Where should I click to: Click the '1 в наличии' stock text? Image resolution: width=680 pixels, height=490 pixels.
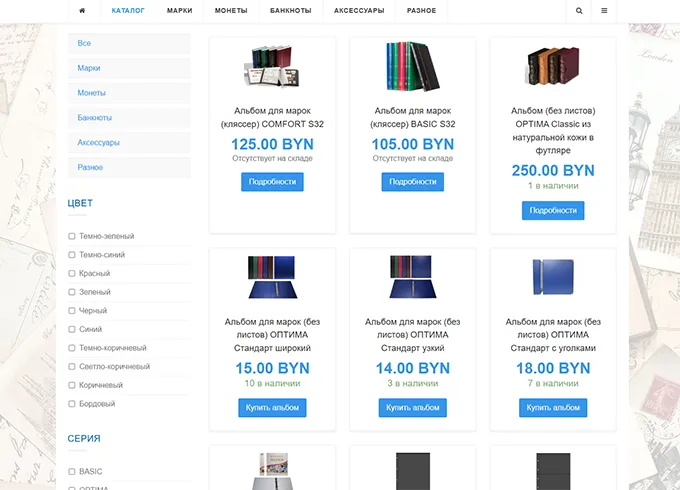[x=553, y=186]
